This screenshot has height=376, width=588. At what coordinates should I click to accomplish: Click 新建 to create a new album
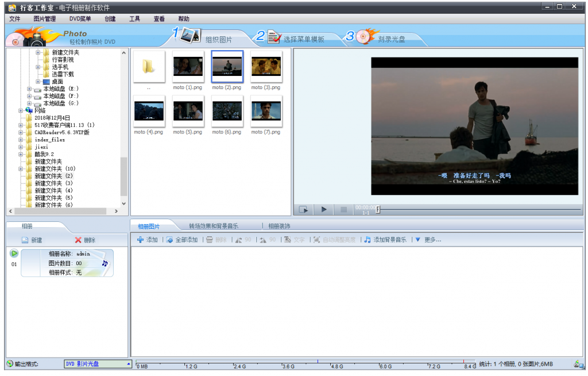pos(32,240)
